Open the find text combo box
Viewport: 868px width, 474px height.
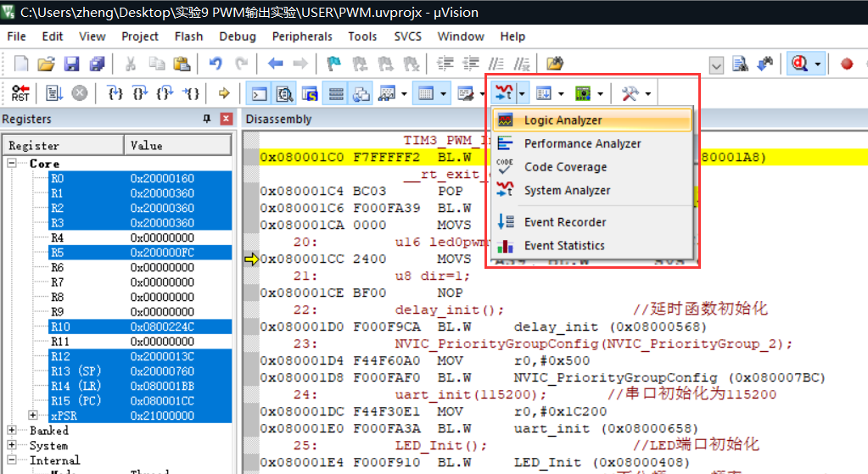[716, 65]
